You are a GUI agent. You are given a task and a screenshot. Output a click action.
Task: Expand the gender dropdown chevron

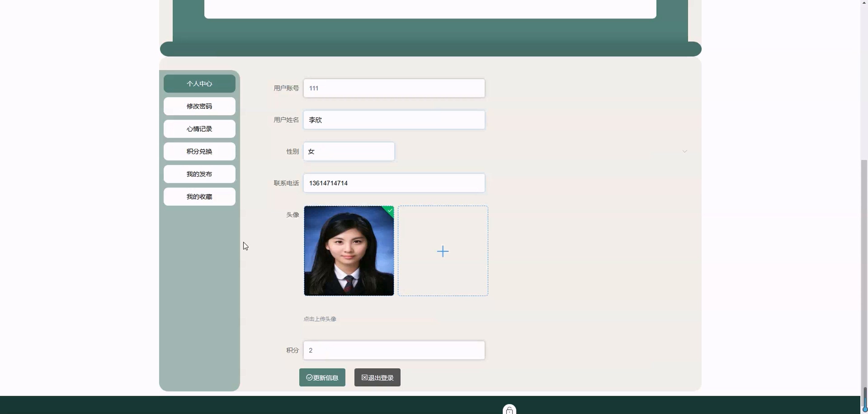(684, 151)
